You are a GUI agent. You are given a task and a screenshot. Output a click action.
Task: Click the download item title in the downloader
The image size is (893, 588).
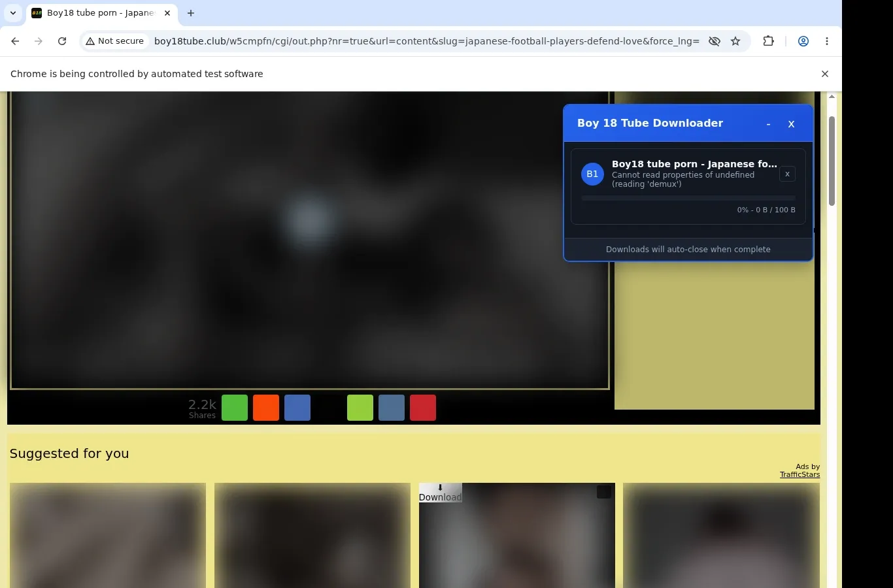pos(694,164)
